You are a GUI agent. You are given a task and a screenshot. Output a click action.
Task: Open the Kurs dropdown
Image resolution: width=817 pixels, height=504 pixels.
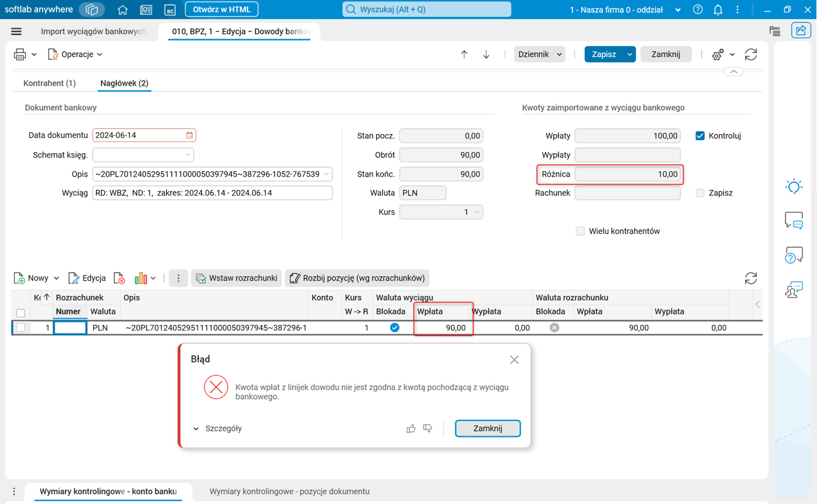tap(477, 212)
